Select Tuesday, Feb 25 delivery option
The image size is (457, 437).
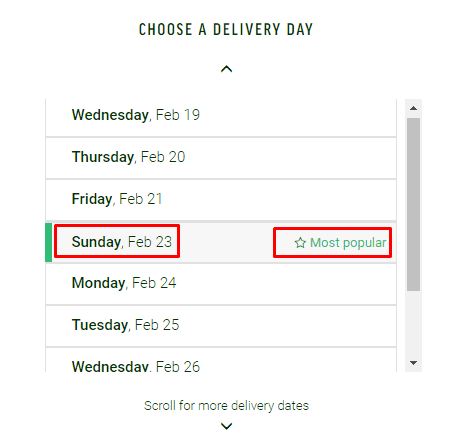(221, 326)
